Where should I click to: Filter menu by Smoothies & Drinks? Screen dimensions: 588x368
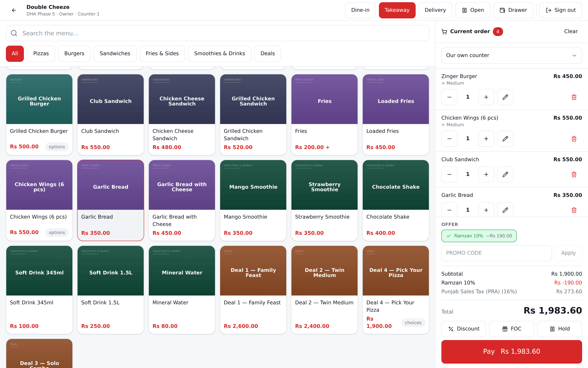[220, 54]
